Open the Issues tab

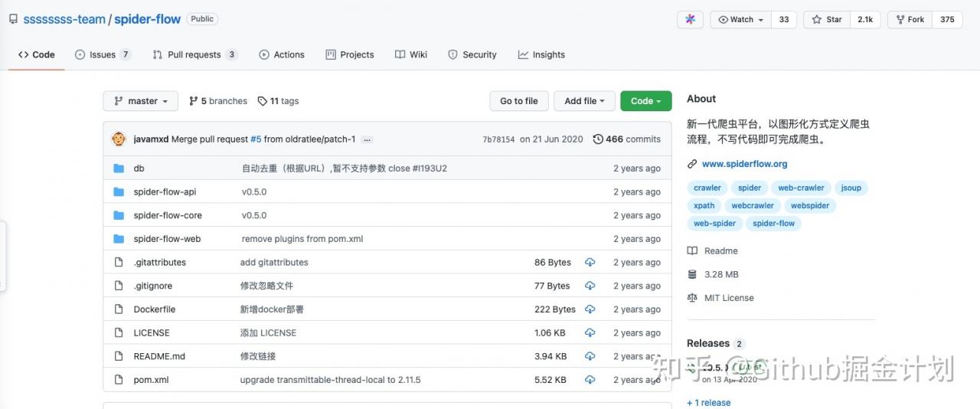(x=103, y=54)
